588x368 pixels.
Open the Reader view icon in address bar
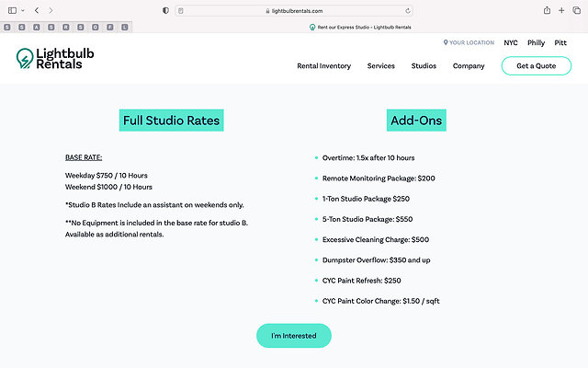(x=181, y=10)
